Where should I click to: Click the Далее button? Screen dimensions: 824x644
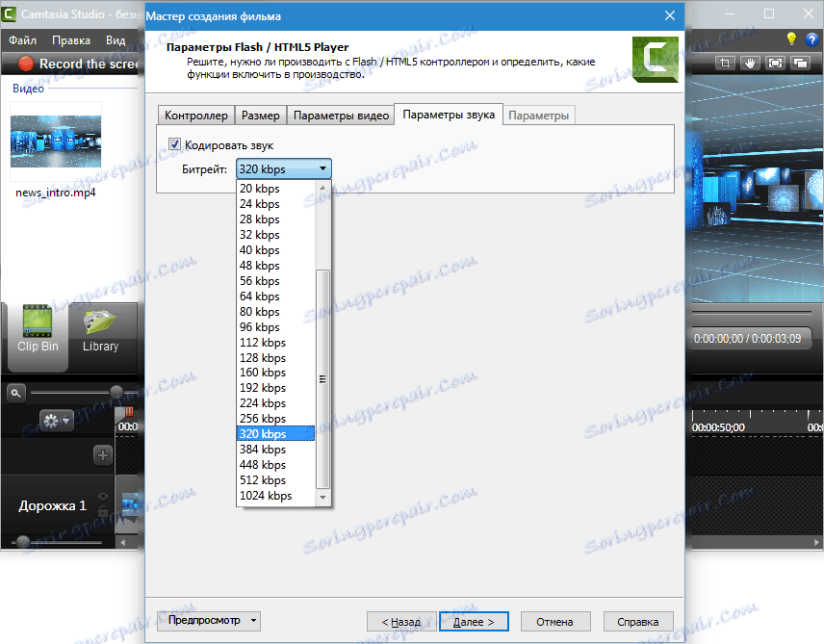(x=474, y=621)
